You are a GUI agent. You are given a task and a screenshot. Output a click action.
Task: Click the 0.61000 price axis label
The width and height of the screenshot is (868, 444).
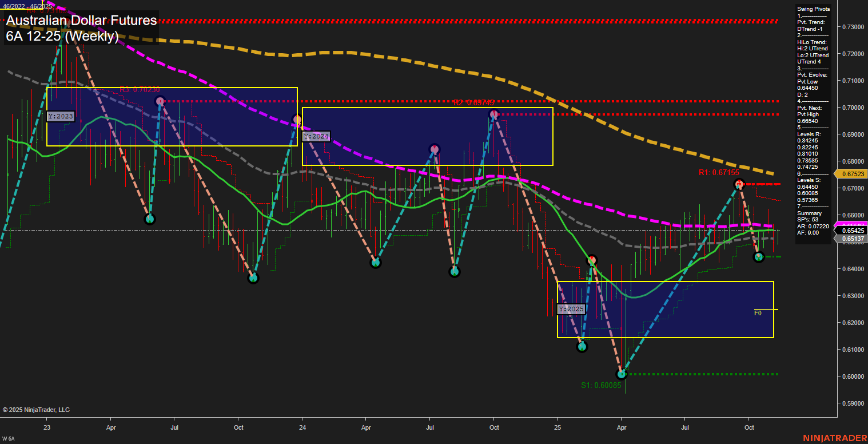[853, 350]
